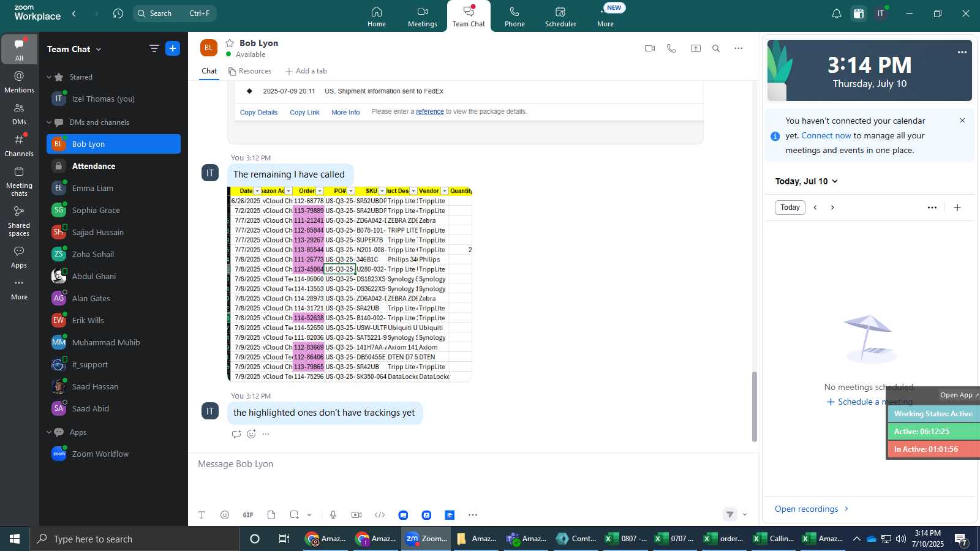Open the Attendance channel
The width and height of the screenshot is (980, 551).
pos(113,166)
